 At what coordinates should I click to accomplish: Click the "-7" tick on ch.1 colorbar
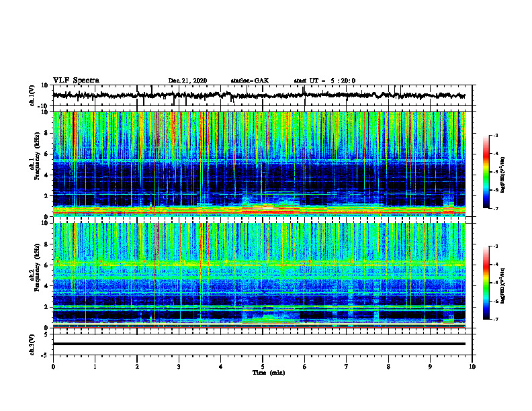click(x=496, y=208)
